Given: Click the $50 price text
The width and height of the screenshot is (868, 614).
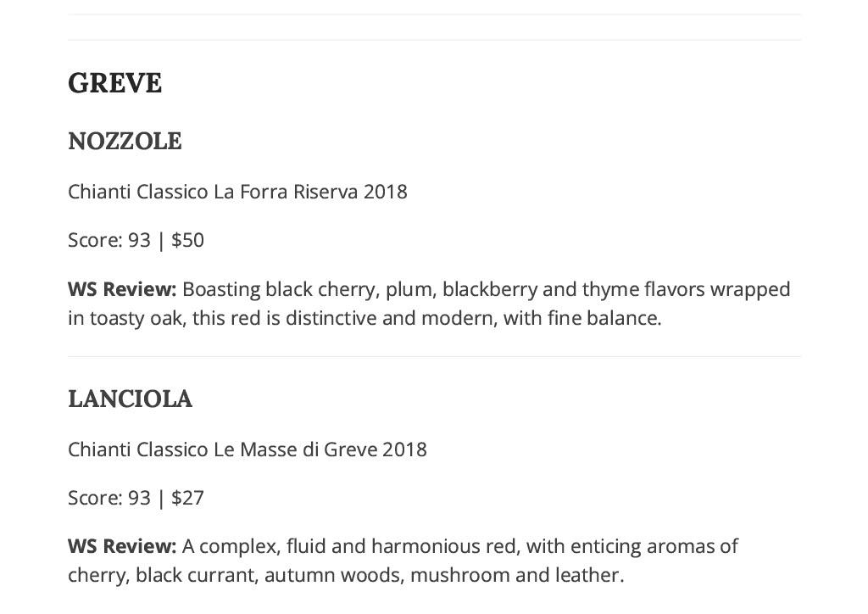Looking at the screenshot, I should (x=187, y=240).
